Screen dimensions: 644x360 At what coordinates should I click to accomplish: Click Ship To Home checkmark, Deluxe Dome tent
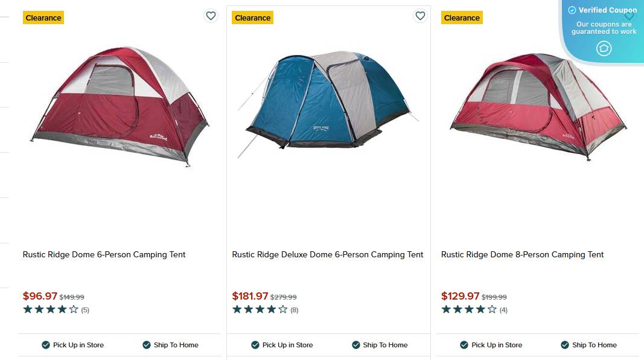point(356,345)
